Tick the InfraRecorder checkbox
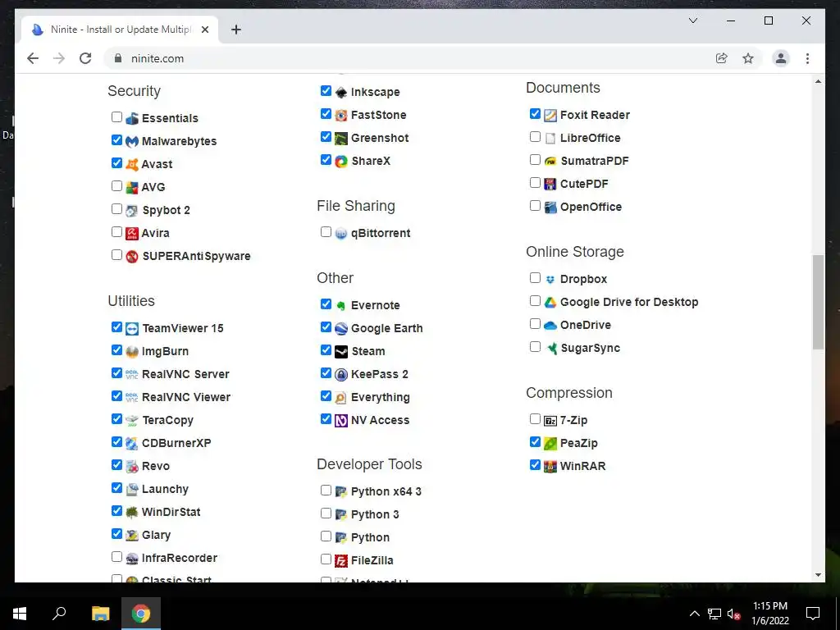This screenshot has height=630, width=840. point(116,557)
